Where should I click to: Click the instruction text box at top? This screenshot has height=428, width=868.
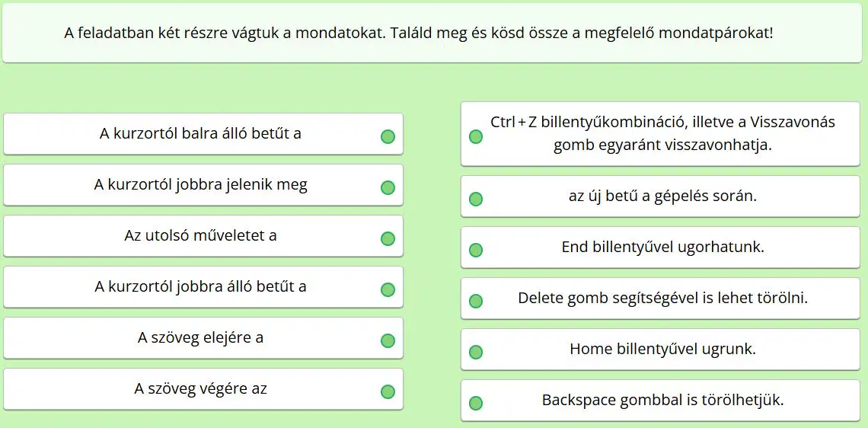click(434, 34)
